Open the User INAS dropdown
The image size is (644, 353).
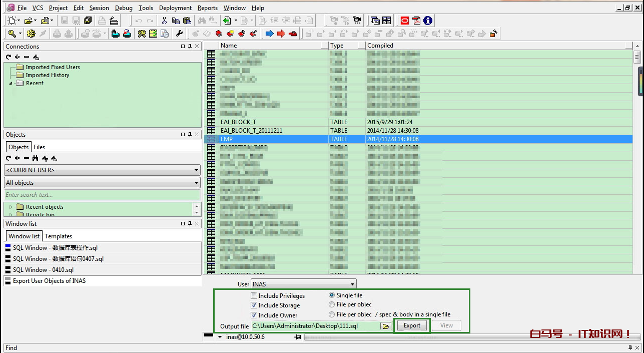[353, 284]
